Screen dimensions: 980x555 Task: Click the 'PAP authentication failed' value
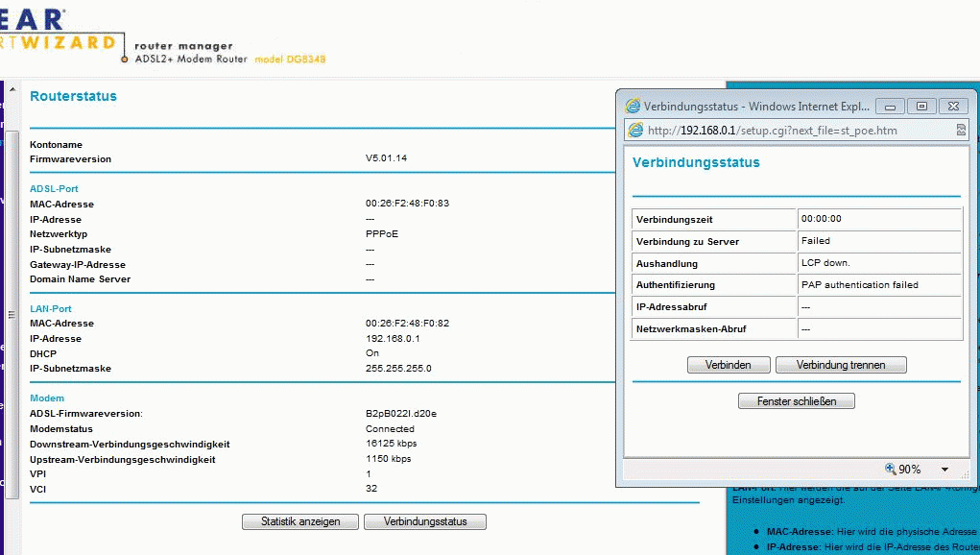[x=859, y=285]
